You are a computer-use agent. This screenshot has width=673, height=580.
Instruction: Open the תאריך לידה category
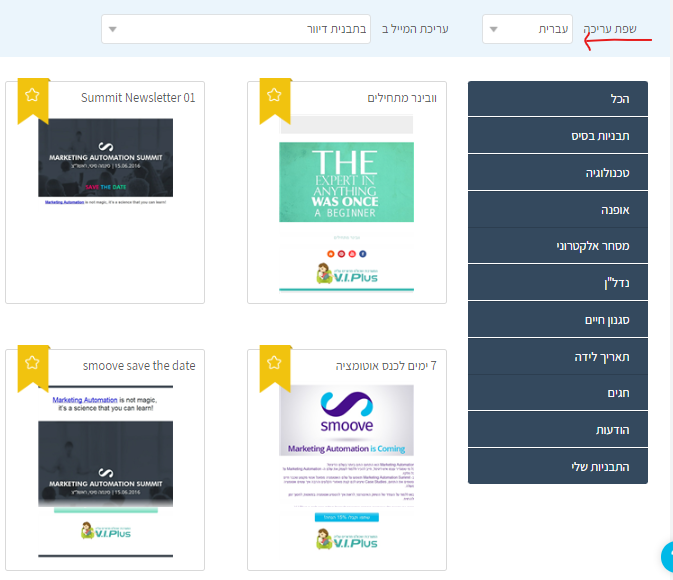[x=557, y=356]
